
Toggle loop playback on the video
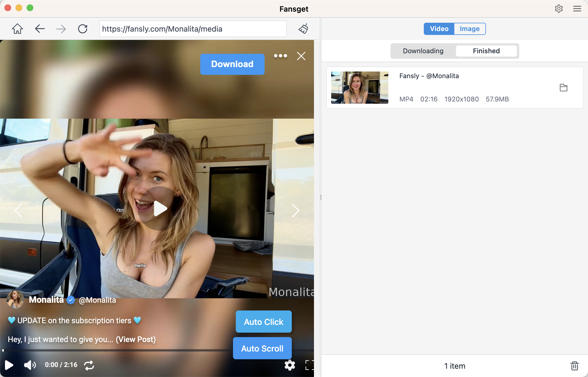pos(89,365)
